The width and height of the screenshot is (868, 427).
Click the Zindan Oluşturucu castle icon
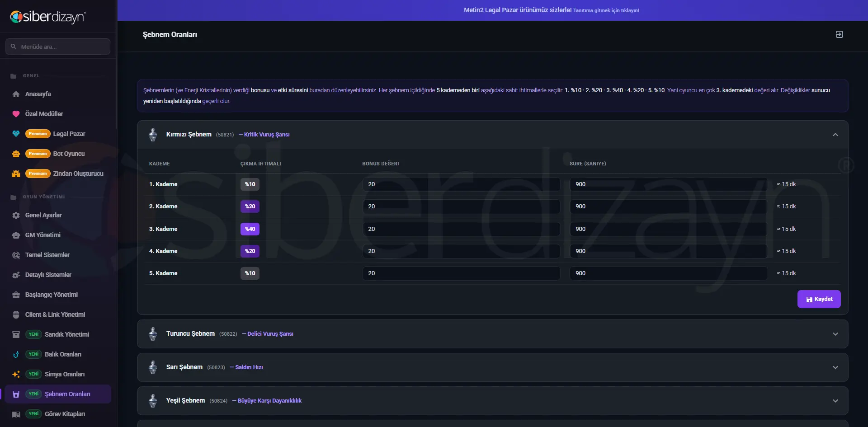coord(16,174)
